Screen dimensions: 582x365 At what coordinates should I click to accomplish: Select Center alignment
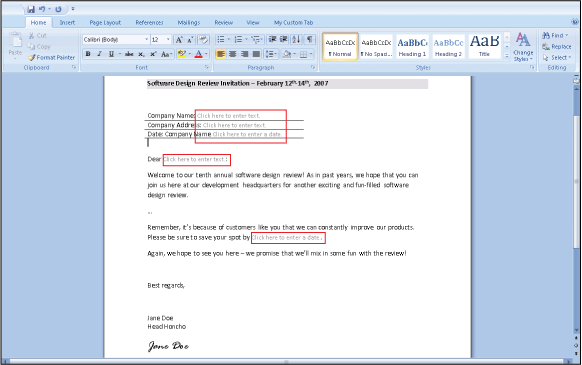point(233,54)
